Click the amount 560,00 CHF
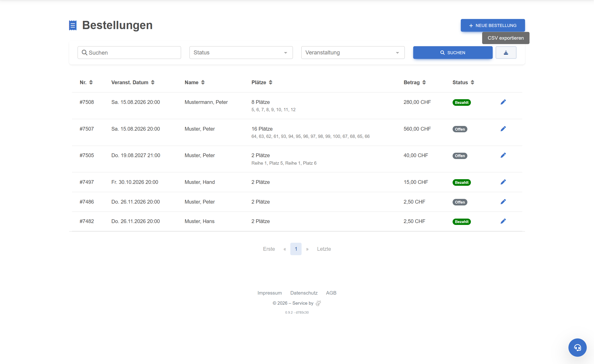Viewport: 594px width, 364px height. [417, 129]
